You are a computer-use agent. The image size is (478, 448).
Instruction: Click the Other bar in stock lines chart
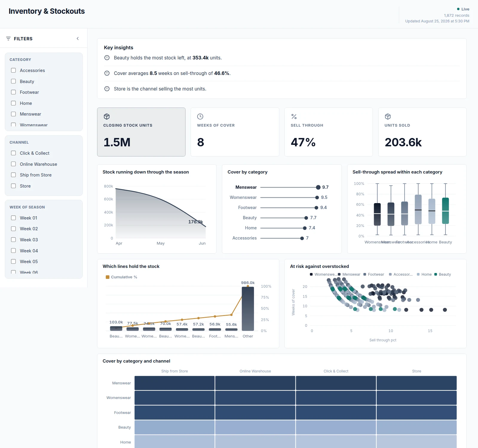[x=248, y=309]
